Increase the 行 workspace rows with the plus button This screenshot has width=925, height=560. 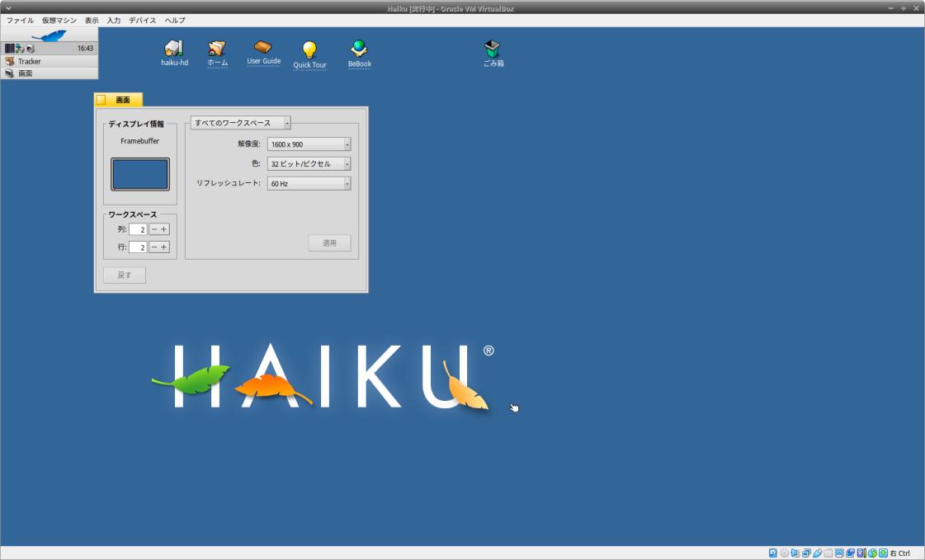point(164,247)
